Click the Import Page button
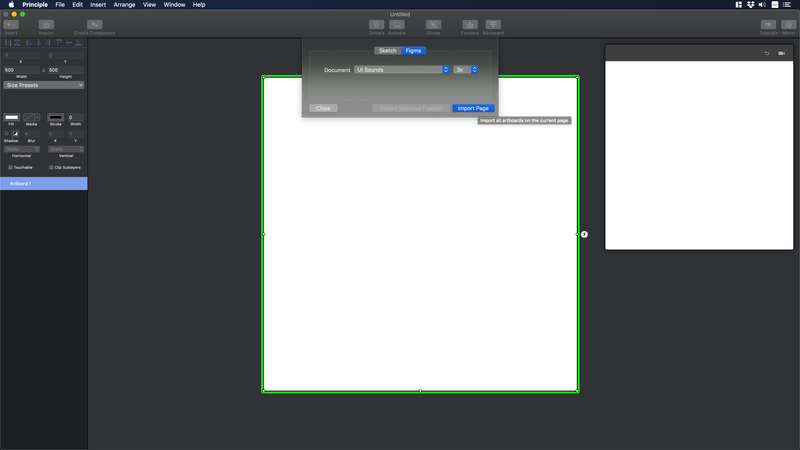 point(473,108)
